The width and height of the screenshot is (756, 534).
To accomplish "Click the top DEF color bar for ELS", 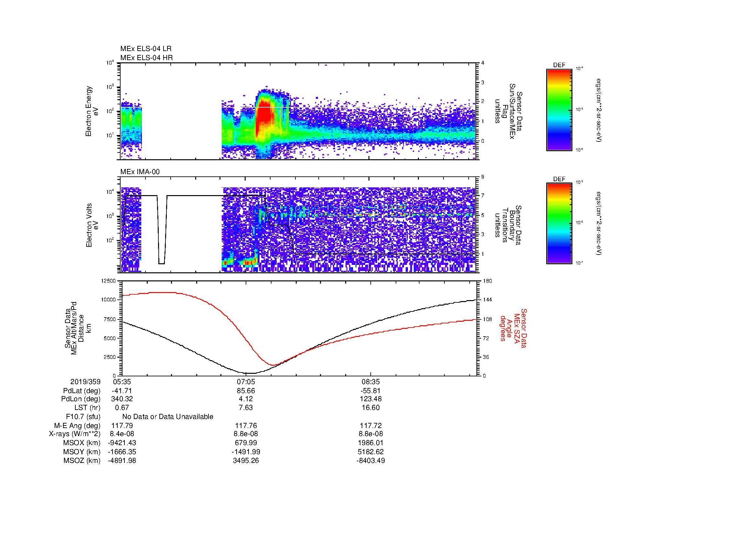I will (559, 110).
